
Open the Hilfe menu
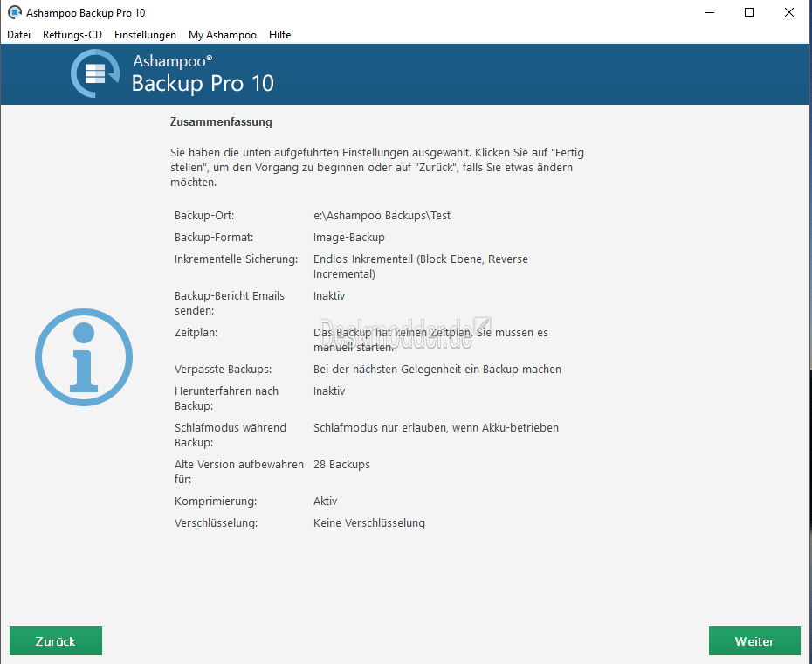pyautogui.click(x=279, y=35)
